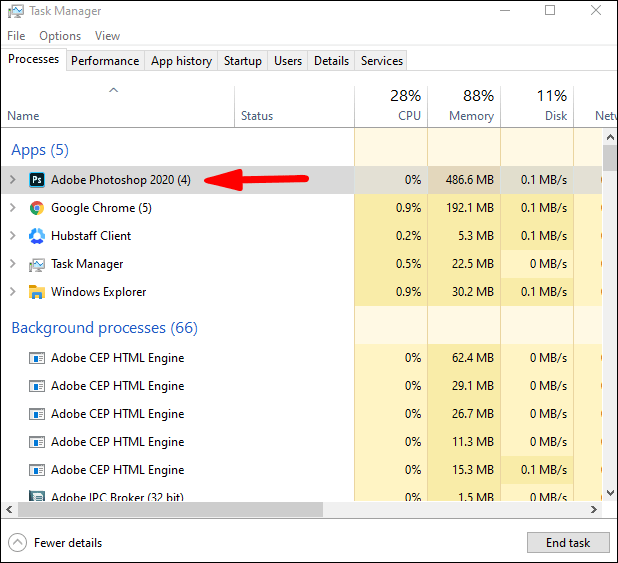Click the horizontal scrollbar thumb
618x563 pixels.
[170, 509]
